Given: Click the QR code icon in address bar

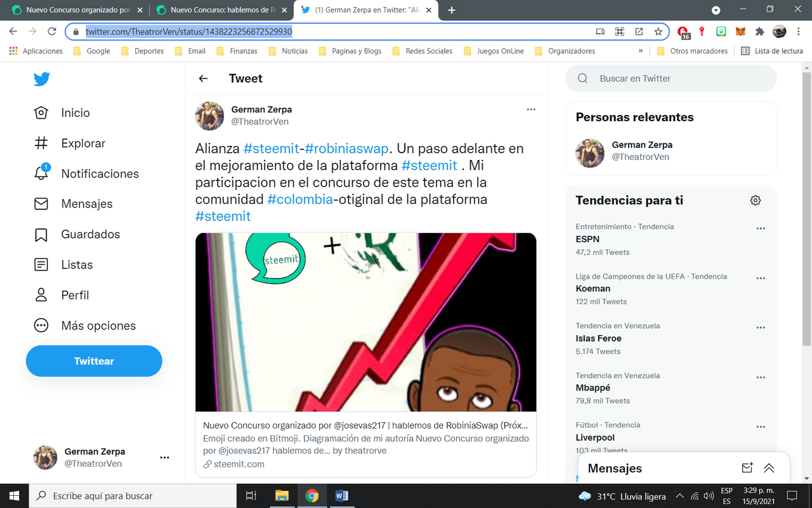Looking at the screenshot, I should click(x=620, y=31).
